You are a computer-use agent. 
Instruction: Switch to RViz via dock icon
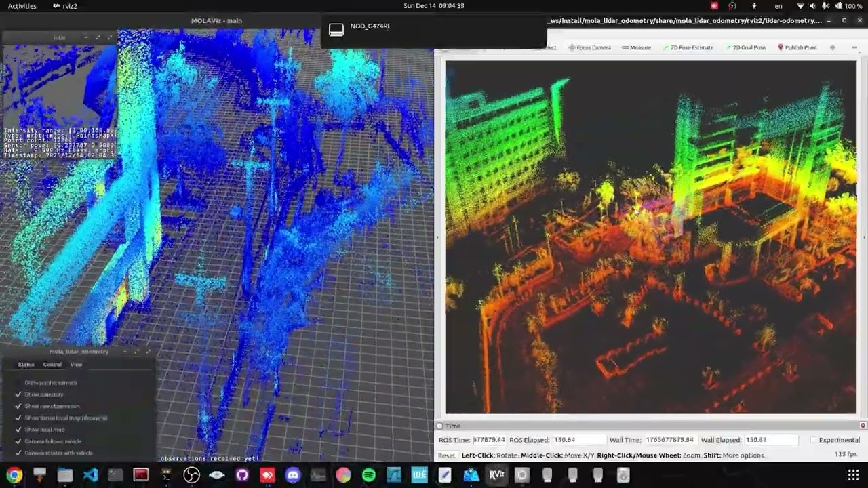click(x=496, y=475)
